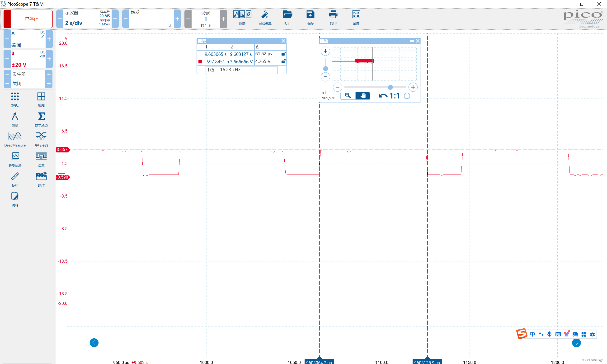Viewport: 607px width, 364px height.
Task: Open the Measurements tool
Action: pyautogui.click(x=15, y=119)
